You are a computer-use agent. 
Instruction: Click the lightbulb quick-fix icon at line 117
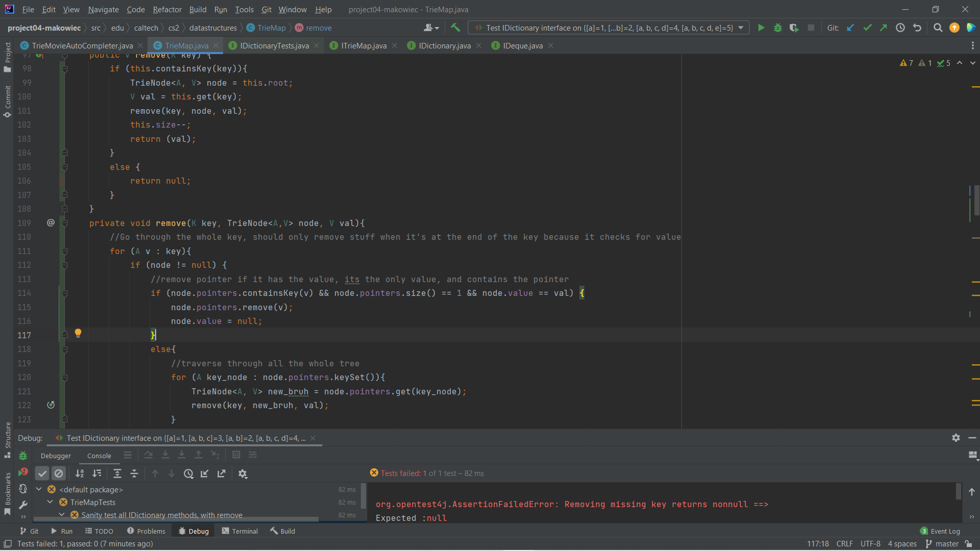coord(78,333)
